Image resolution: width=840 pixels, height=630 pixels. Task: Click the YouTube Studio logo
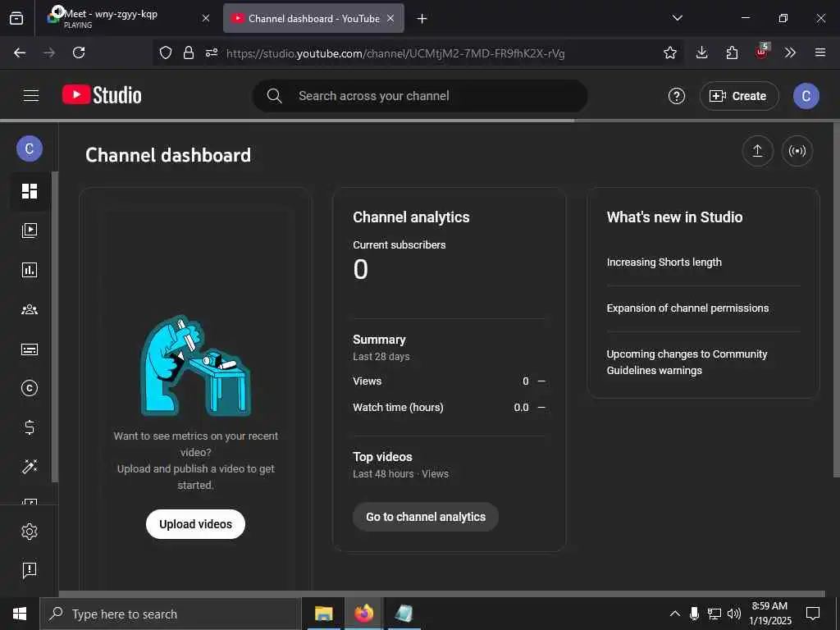(102, 95)
